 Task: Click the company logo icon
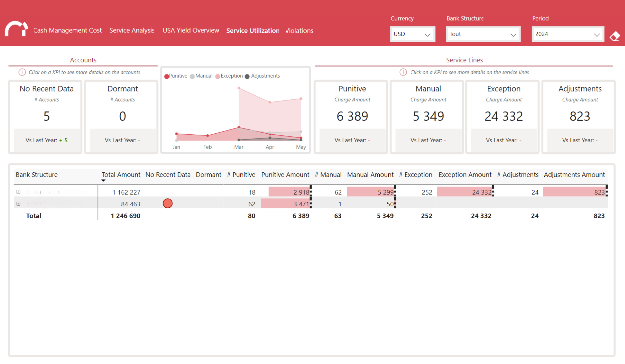16,29
